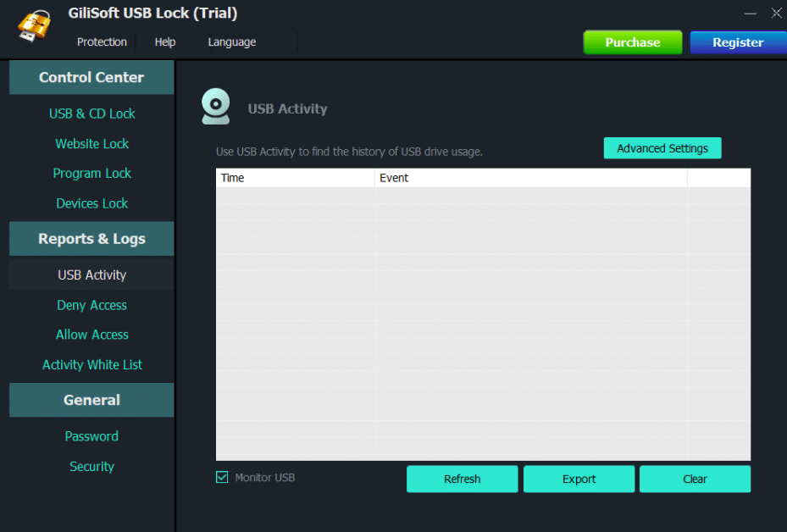Minimize the GiliSoft window
The image size is (787, 532).
tap(751, 14)
